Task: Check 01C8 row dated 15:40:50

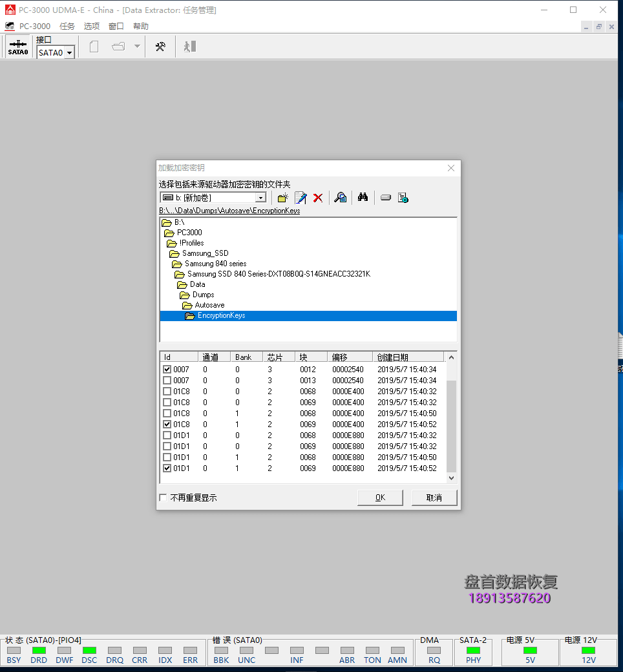Action: 167,413
